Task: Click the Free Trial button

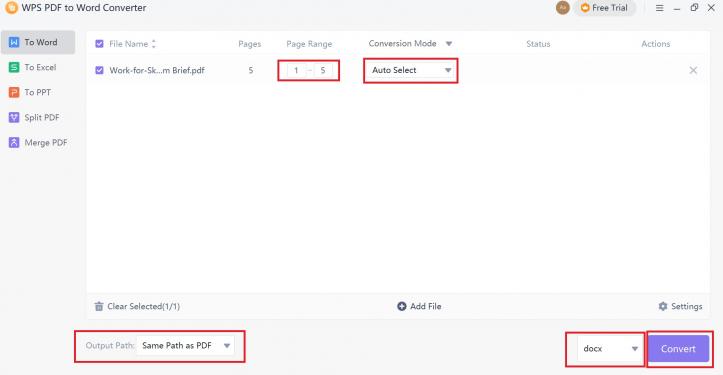Action: pos(605,8)
